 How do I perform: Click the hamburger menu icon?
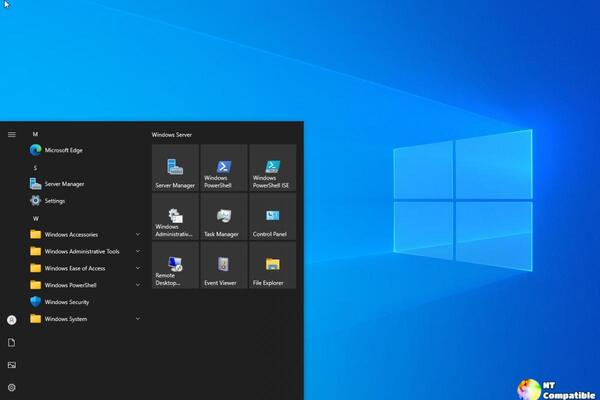pos(12,134)
